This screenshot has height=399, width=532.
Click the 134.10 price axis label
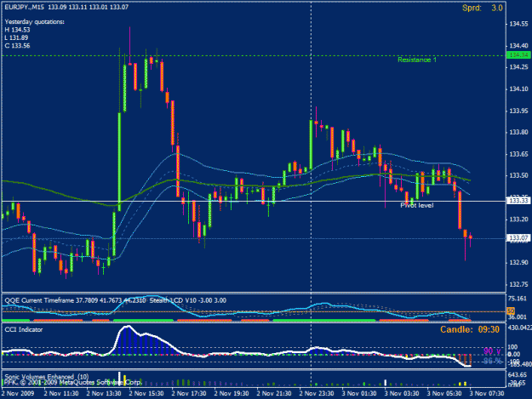[x=518, y=88]
